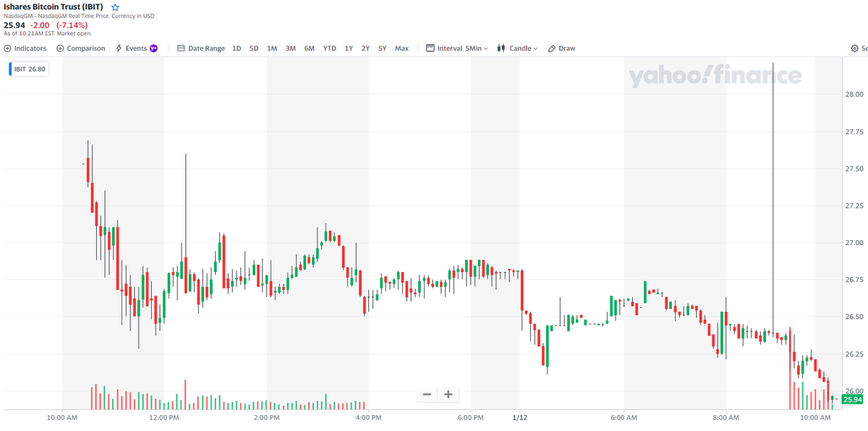The image size is (868, 431).
Task: Click the Date Range calendar icon
Action: (182, 48)
